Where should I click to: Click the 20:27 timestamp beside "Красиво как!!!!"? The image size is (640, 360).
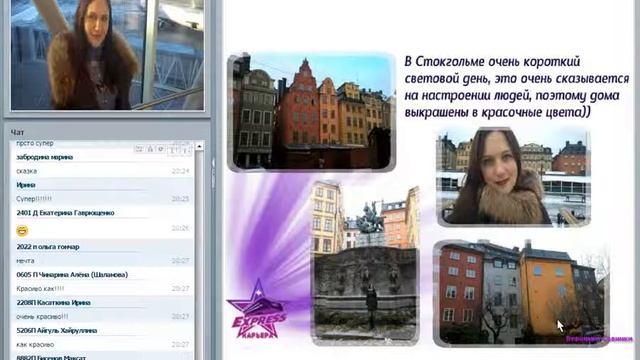(x=180, y=289)
